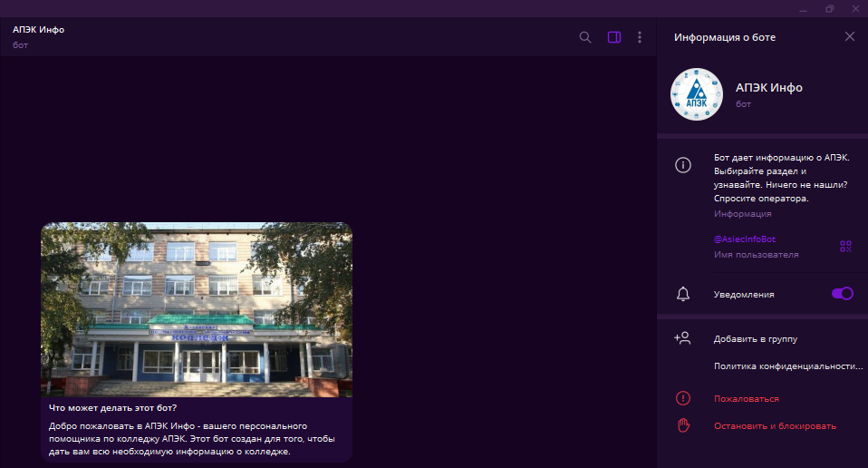Click the Имя пользователя label

click(x=757, y=255)
